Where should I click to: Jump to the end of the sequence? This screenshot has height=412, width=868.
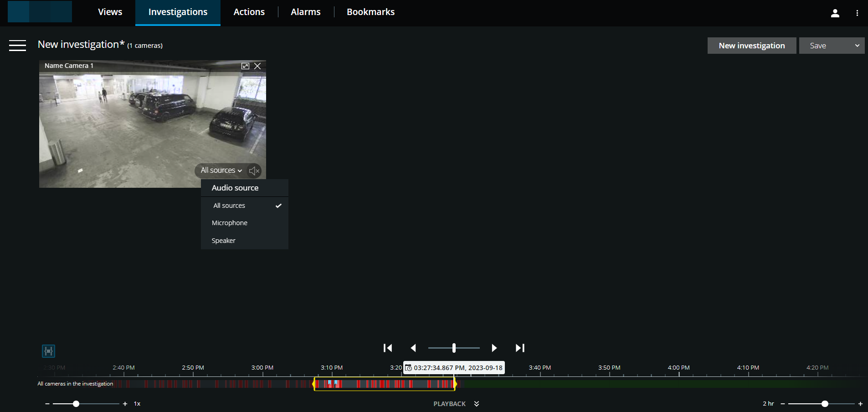pos(520,348)
